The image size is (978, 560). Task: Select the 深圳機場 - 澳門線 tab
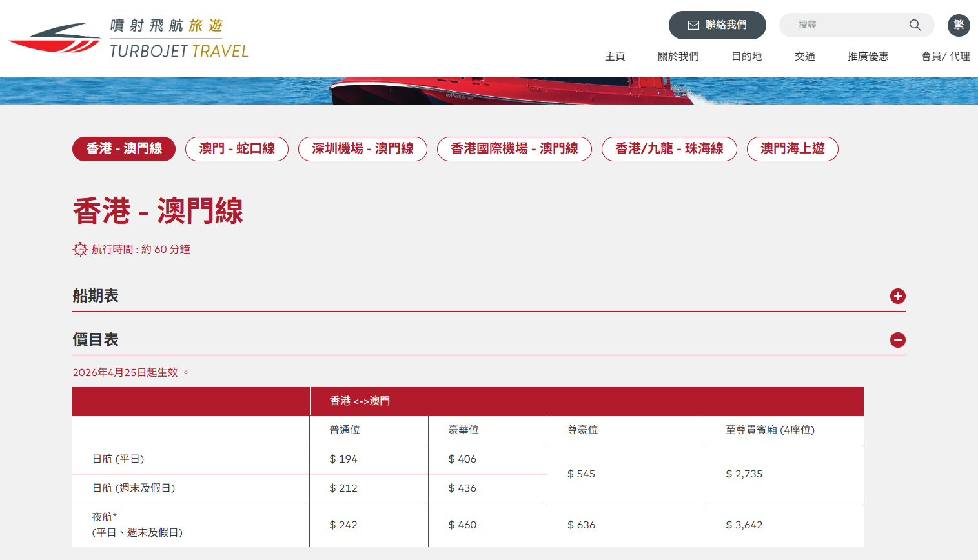(x=363, y=149)
